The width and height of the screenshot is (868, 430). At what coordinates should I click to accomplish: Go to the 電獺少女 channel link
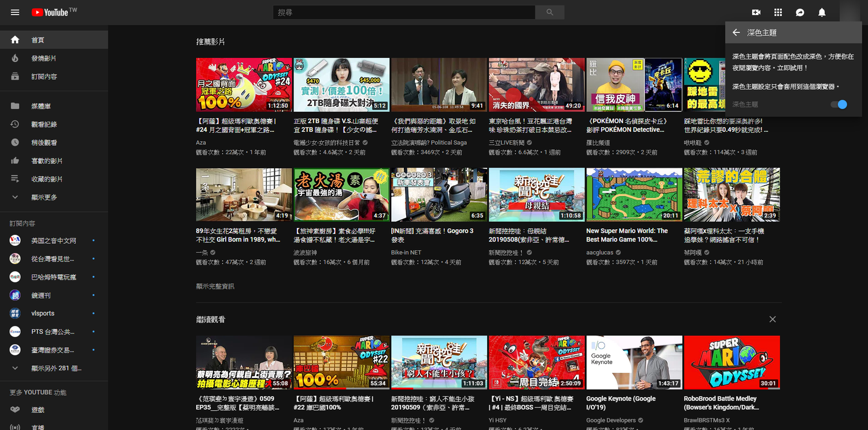pyautogui.click(x=327, y=142)
